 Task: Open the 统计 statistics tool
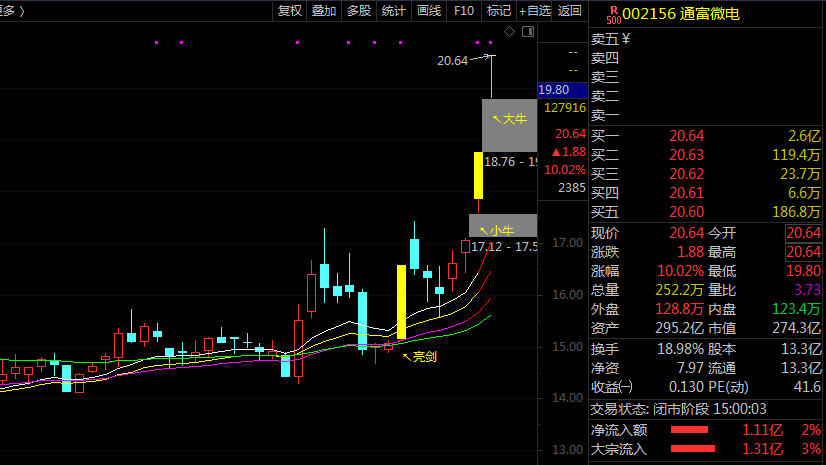click(x=394, y=11)
